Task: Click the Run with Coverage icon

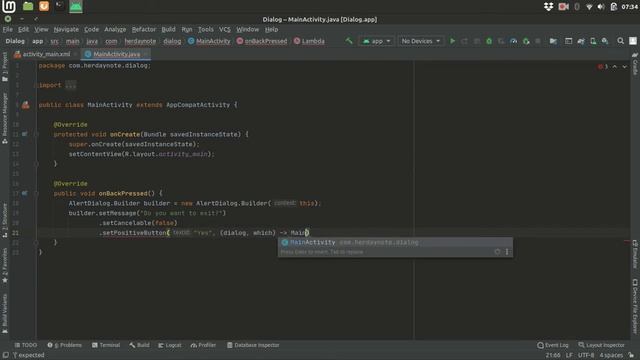Action: [x=501, y=41]
